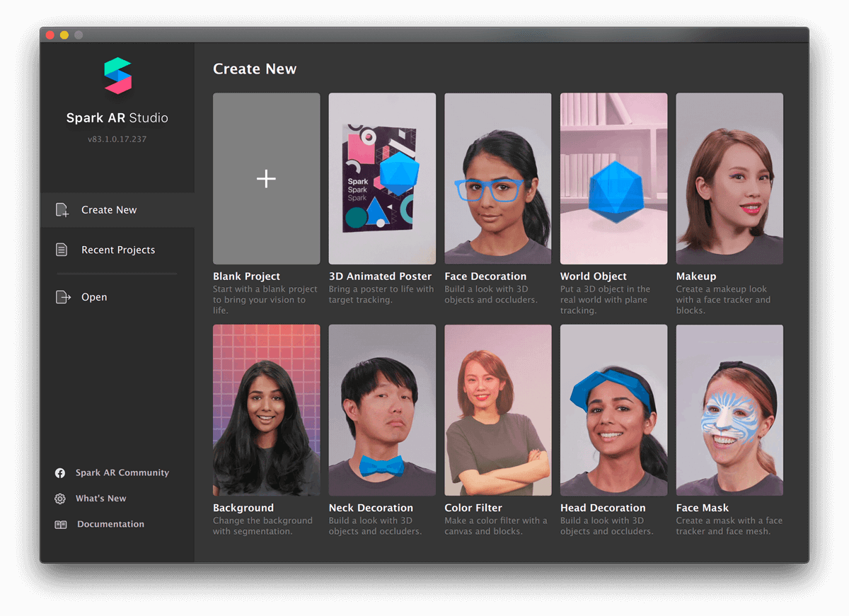Click the Spark AR Studio name text
The height and width of the screenshot is (616, 849).
point(117,118)
